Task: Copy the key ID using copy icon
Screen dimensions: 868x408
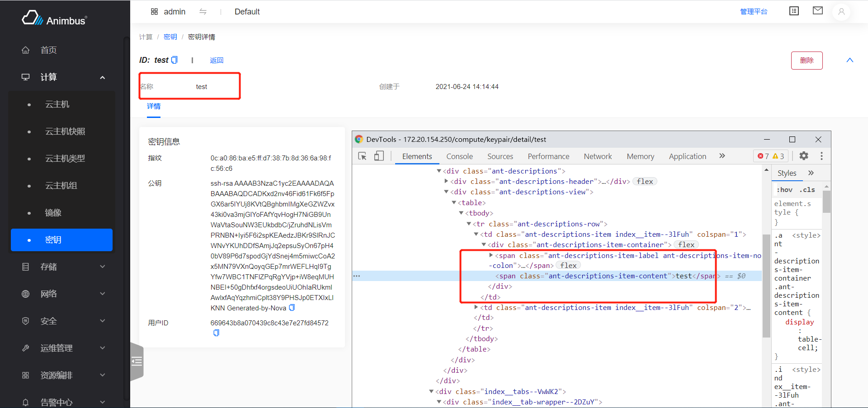Action: (x=175, y=60)
